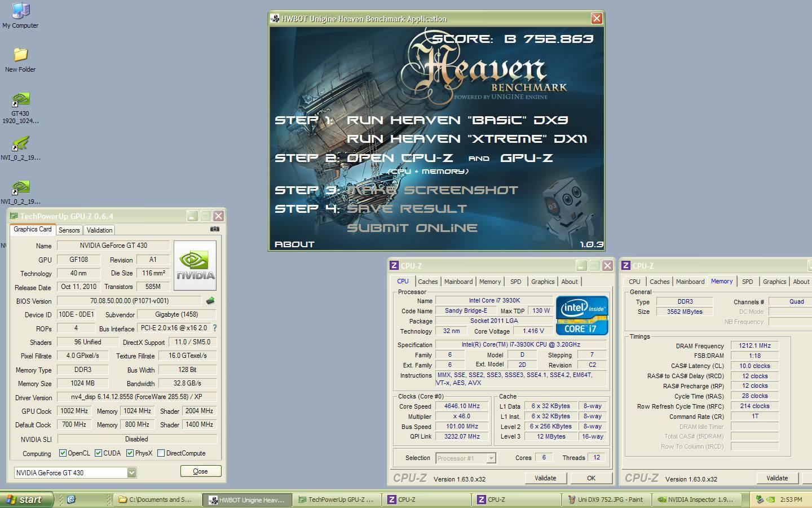Screen dimensions: 812x508
Task: Click the Intel Core i7 logo in CPU-Z
Action: [582, 315]
